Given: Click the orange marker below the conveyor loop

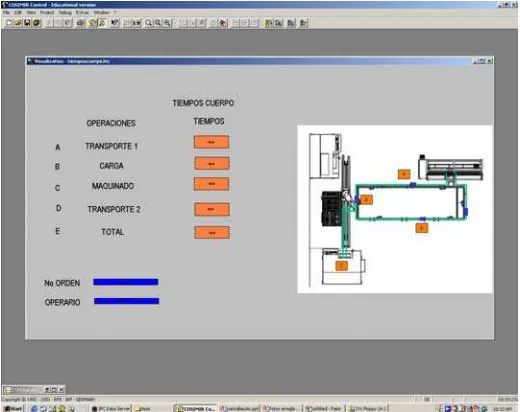Looking at the screenshot, I should [x=422, y=228].
